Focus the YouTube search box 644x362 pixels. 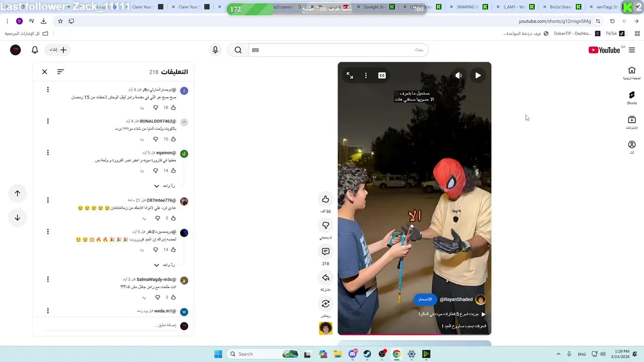338,50
